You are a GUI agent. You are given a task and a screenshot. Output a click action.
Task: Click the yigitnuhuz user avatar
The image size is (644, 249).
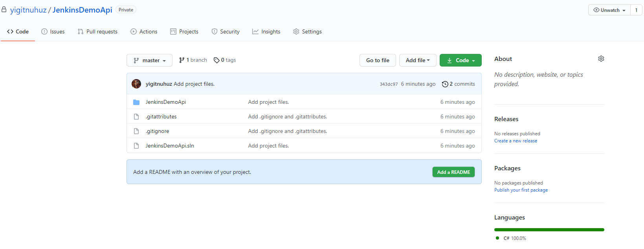[x=136, y=84]
